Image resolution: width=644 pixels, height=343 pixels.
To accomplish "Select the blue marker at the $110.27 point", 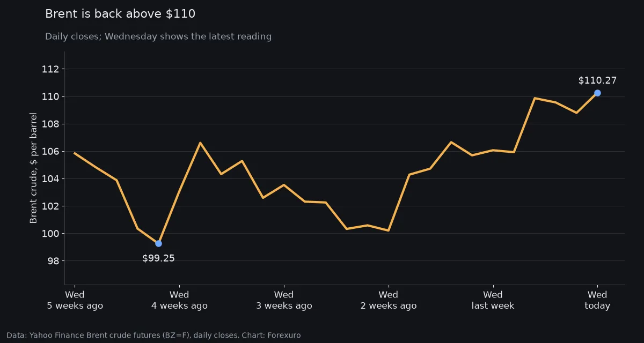I will tap(597, 93).
